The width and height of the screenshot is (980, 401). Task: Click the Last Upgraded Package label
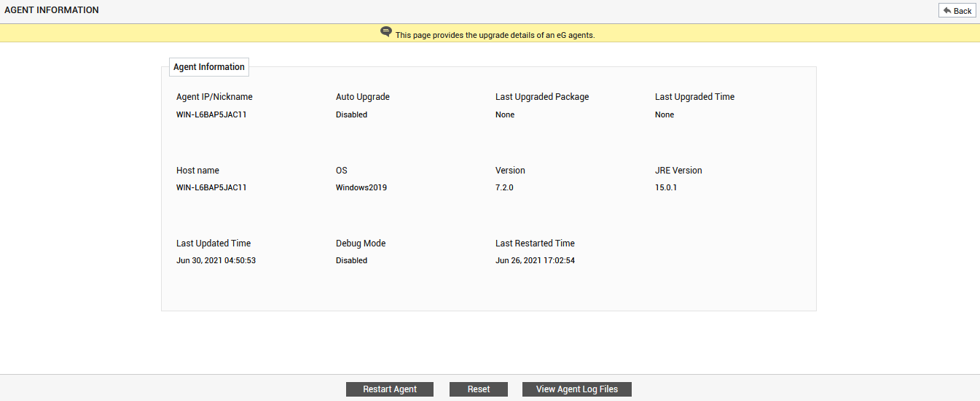pyautogui.click(x=542, y=97)
